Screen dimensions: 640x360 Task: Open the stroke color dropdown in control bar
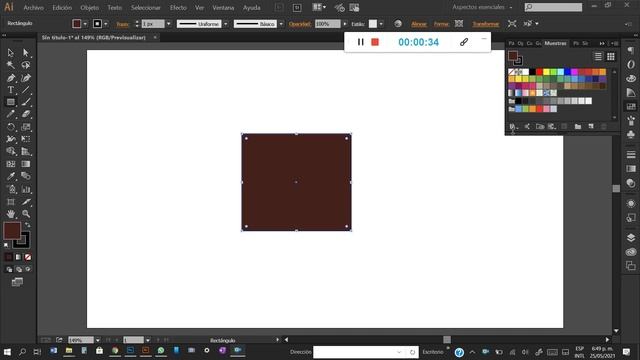pos(106,24)
